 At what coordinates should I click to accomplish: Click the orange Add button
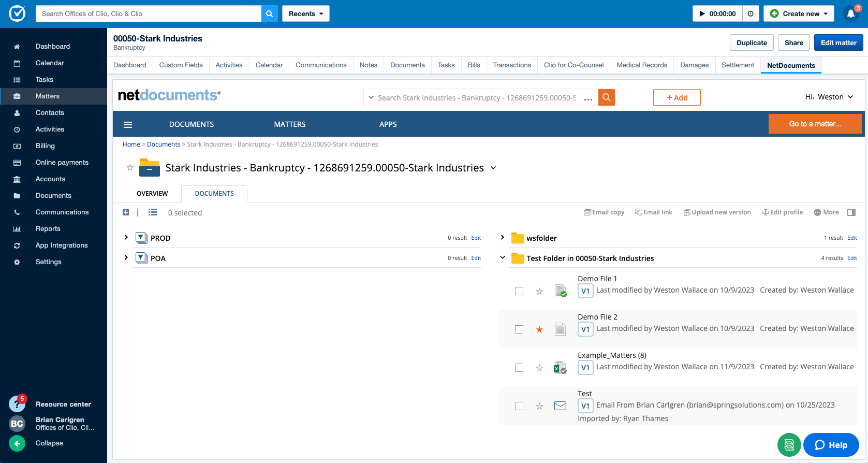(677, 97)
